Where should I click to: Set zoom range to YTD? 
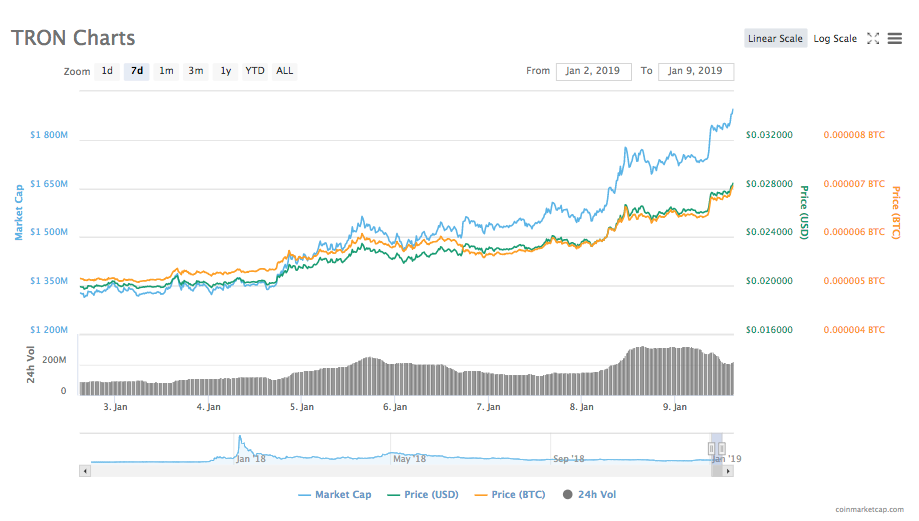(255, 71)
